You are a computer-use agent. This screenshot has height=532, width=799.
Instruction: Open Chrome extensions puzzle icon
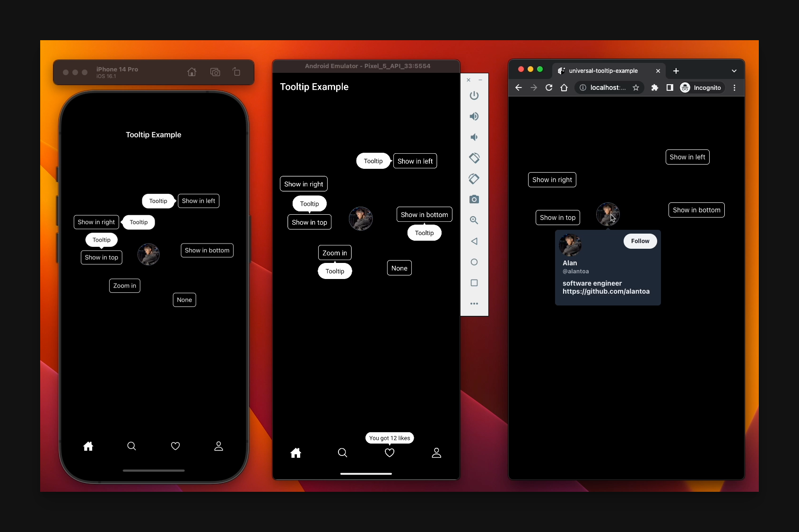click(x=655, y=87)
